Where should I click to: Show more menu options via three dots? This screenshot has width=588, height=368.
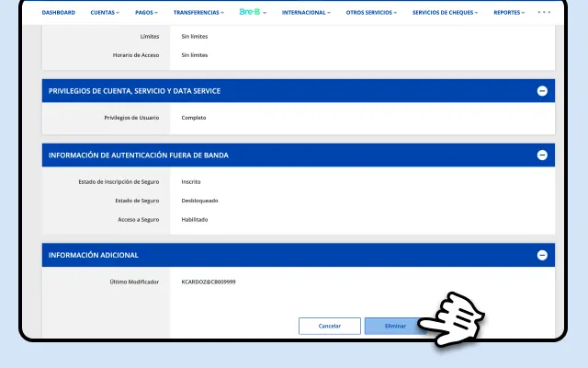pos(544,12)
